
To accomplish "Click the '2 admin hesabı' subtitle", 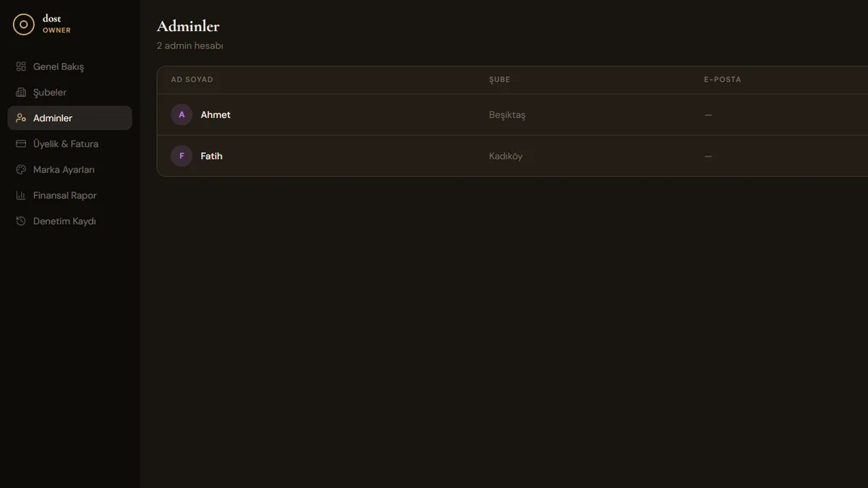I will point(190,46).
